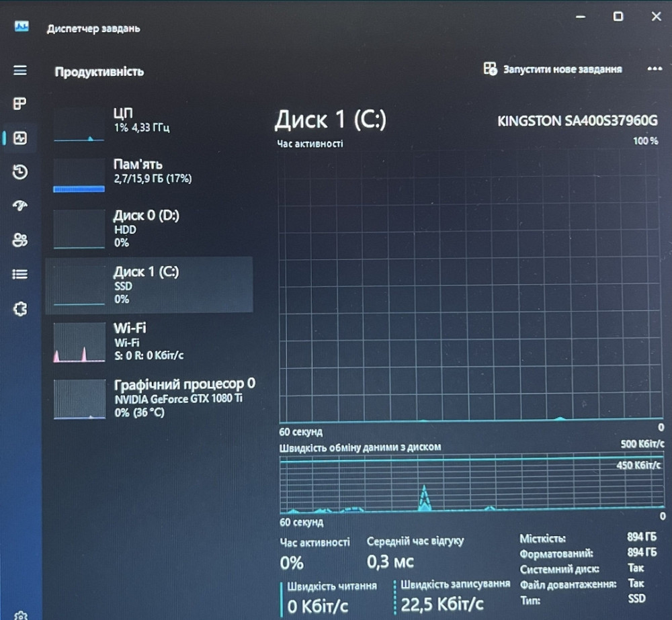Select the Пам'ять performance item

[x=149, y=172]
